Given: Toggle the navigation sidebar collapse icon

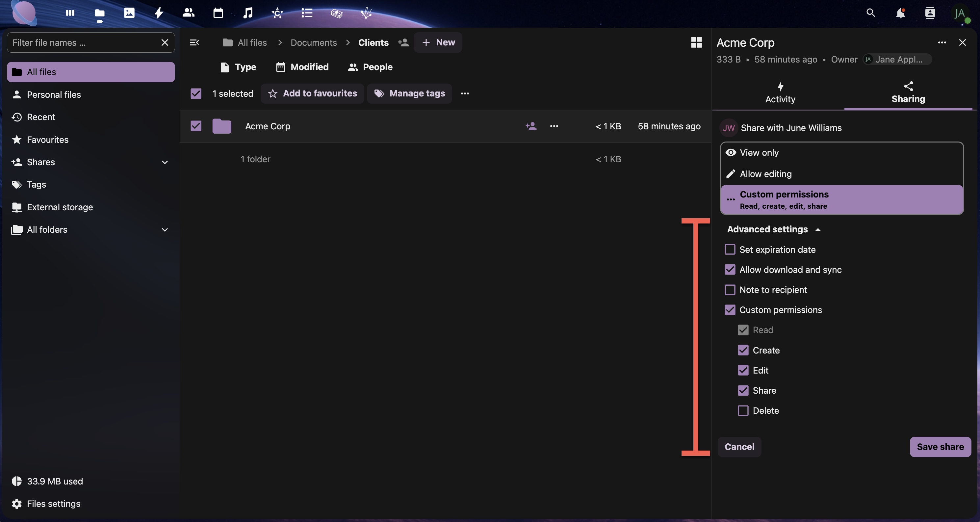Looking at the screenshot, I should (x=194, y=42).
